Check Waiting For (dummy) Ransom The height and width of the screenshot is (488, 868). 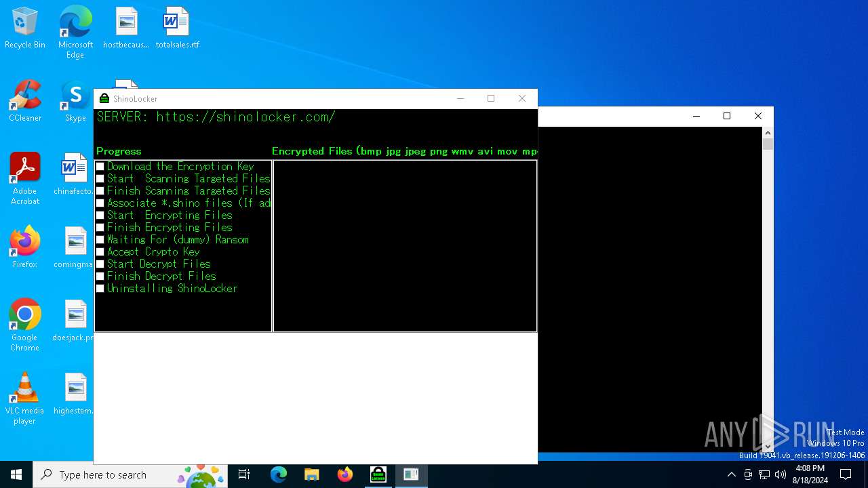(100, 240)
